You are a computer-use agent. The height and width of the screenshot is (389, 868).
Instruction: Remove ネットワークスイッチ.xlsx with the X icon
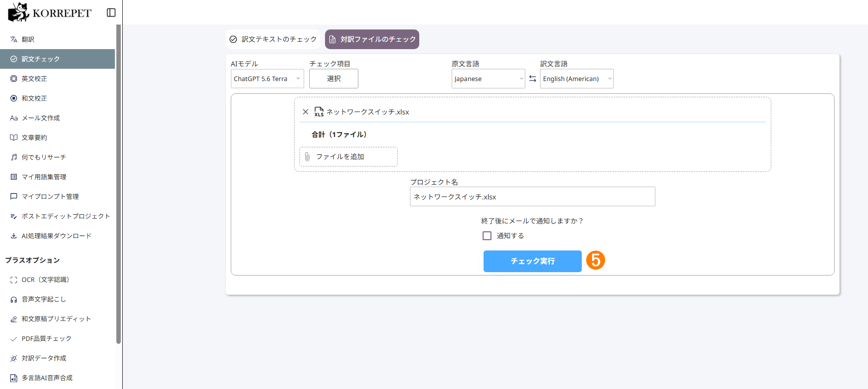tap(305, 112)
